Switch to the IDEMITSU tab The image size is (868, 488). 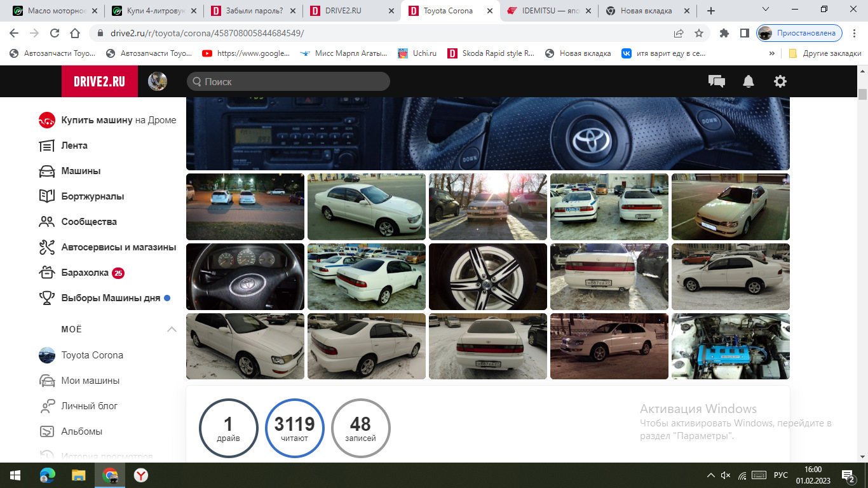pyautogui.click(x=549, y=11)
